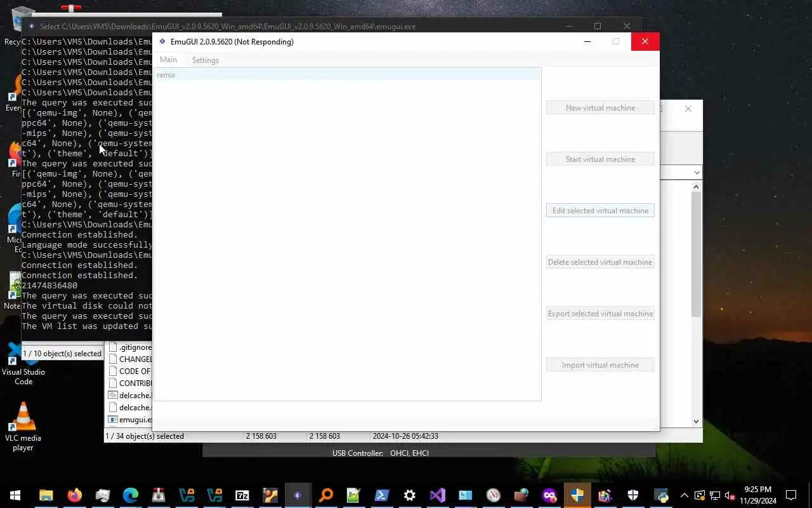Click the network tray icon
This screenshot has height=508, width=812.
pyautogui.click(x=715, y=495)
